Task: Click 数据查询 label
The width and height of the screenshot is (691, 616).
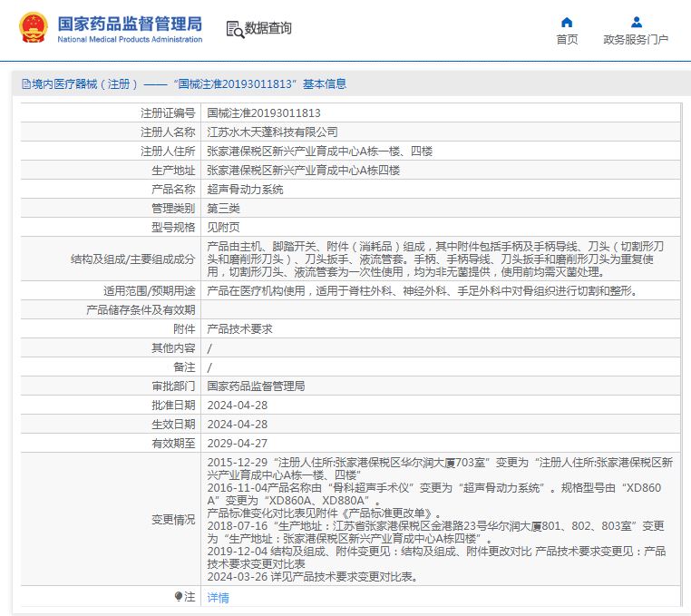Action: [x=268, y=28]
